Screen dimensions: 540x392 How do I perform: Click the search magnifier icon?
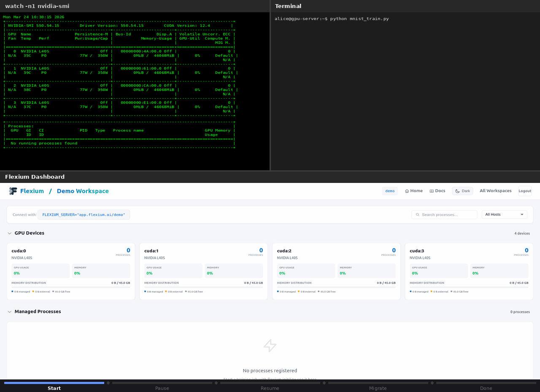click(418, 215)
